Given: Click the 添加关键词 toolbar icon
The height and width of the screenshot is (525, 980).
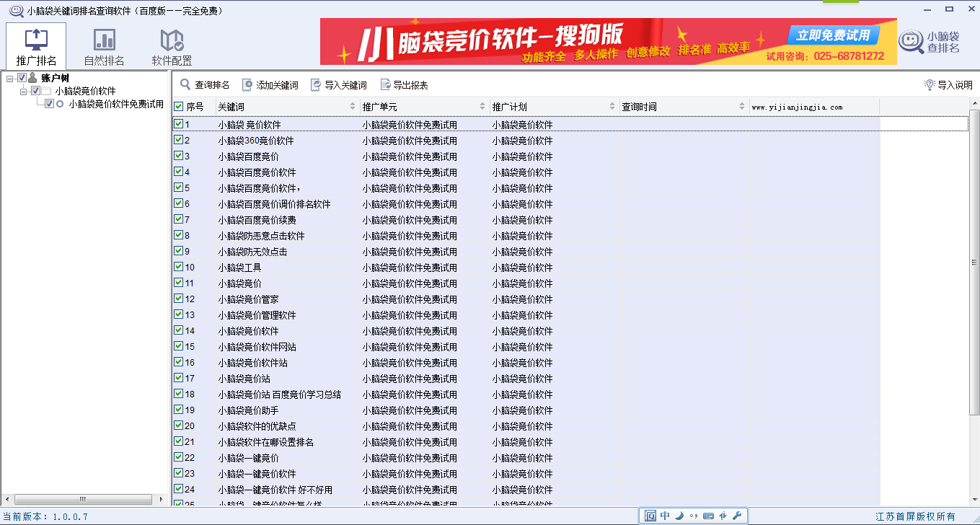Looking at the screenshot, I should [x=247, y=84].
